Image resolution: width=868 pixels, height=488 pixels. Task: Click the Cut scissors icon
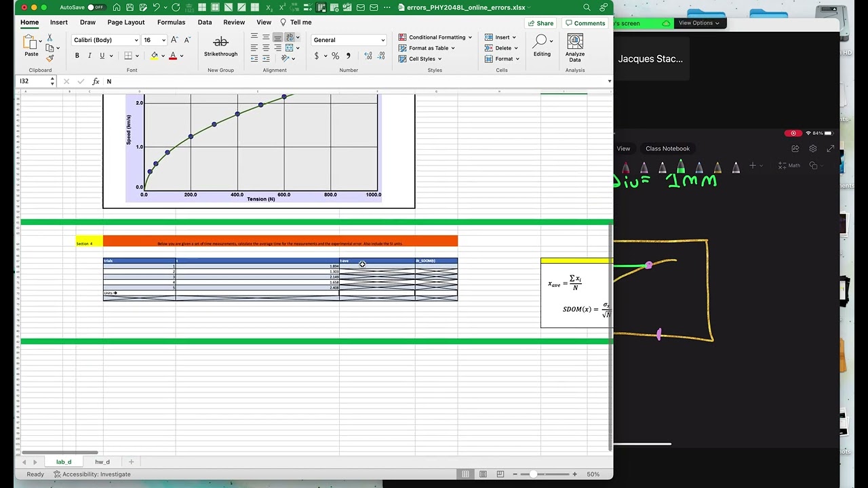pyautogui.click(x=50, y=39)
